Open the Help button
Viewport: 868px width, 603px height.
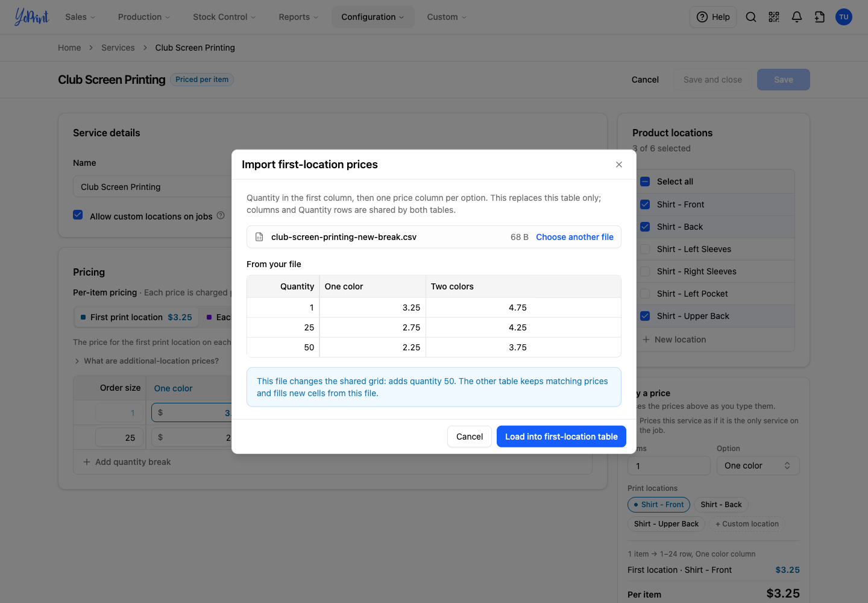click(x=713, y=17)
